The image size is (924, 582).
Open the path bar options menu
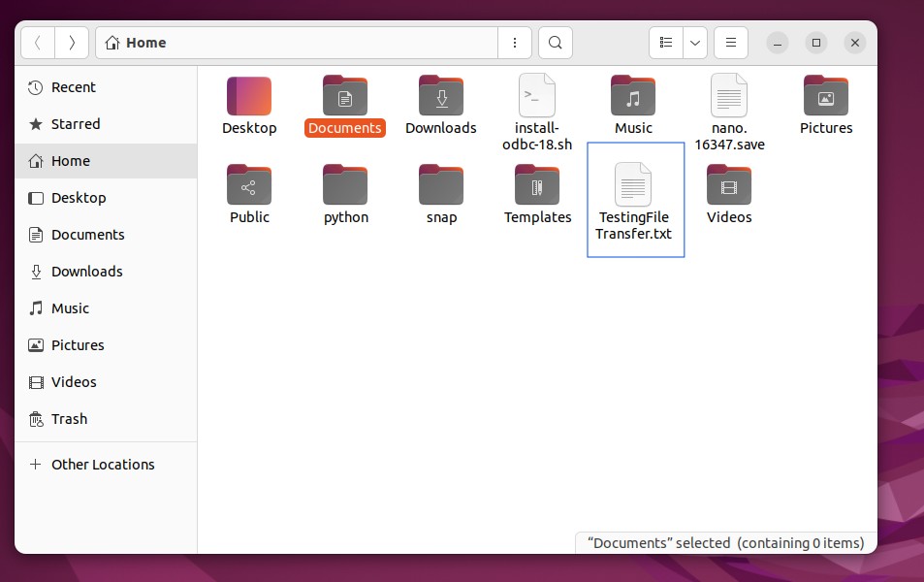coord(515,43)
